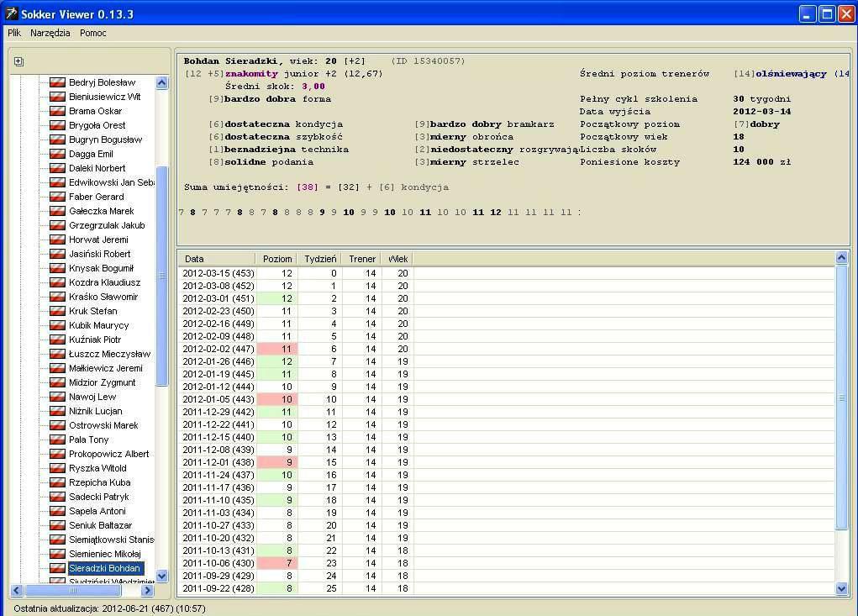The height and width of the screenshot is (616, 858).
Task: Select the row dated 2012-02-02 (447)
Action: (x=506, y=349)
